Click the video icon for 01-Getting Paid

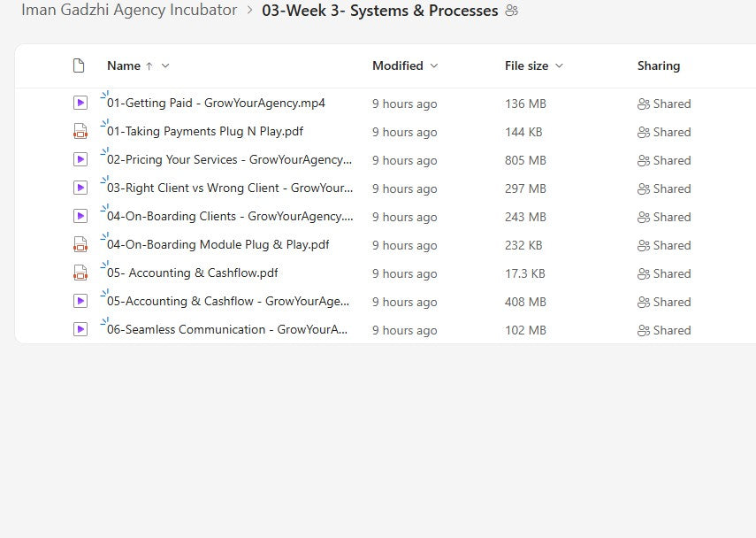(80, 104)
